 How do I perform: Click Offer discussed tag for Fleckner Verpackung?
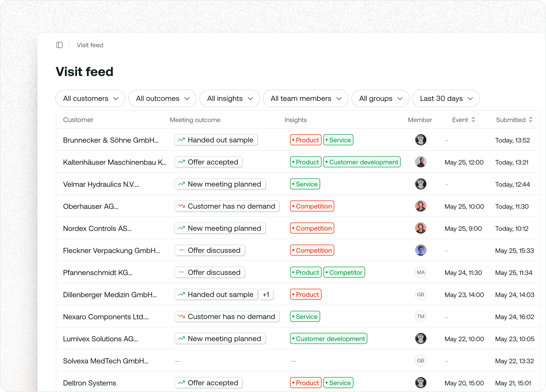tap(210, 250)
